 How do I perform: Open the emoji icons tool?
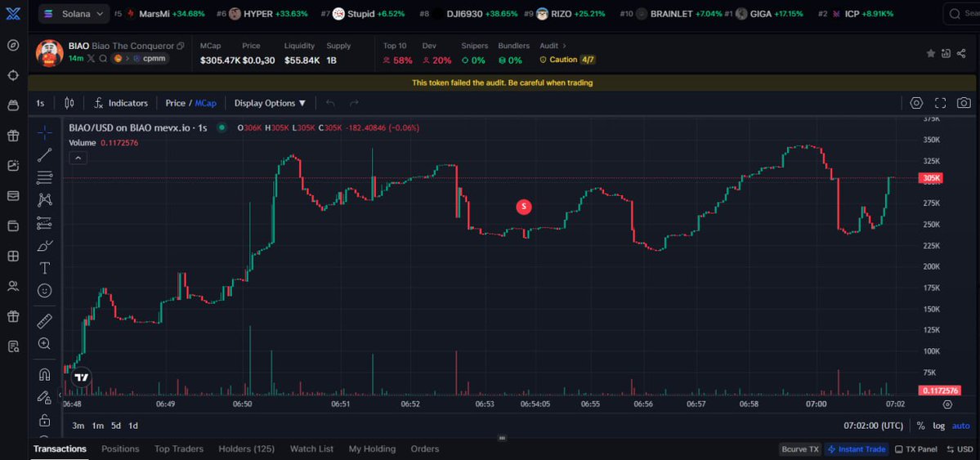(x=44, y=291)
